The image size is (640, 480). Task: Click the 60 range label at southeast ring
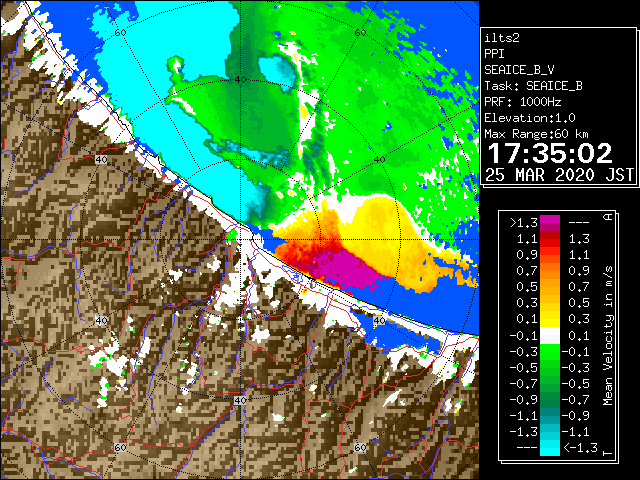click(x=360, y=447)
